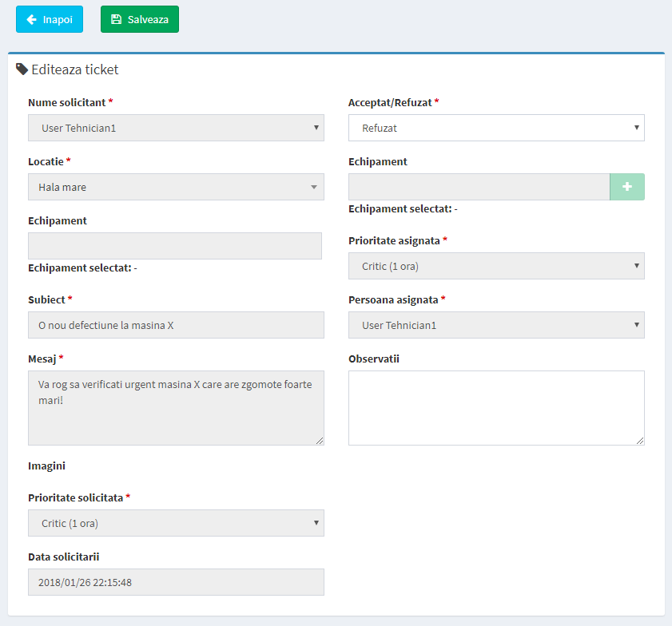Screen dimensions: 672x626
Task: Click the Data solicitarii date field
Action: [176, 582]
